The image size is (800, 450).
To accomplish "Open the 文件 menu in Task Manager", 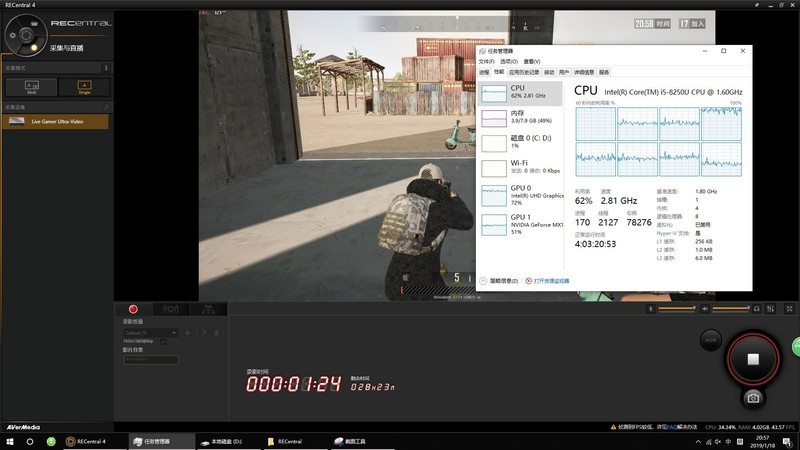I will pos(486,61).
